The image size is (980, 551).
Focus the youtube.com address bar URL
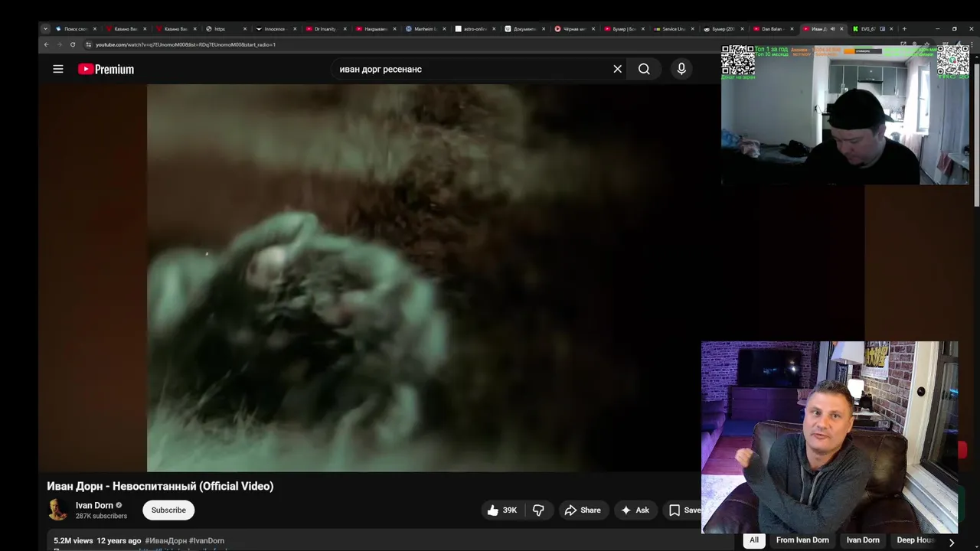tap(185, 44)
